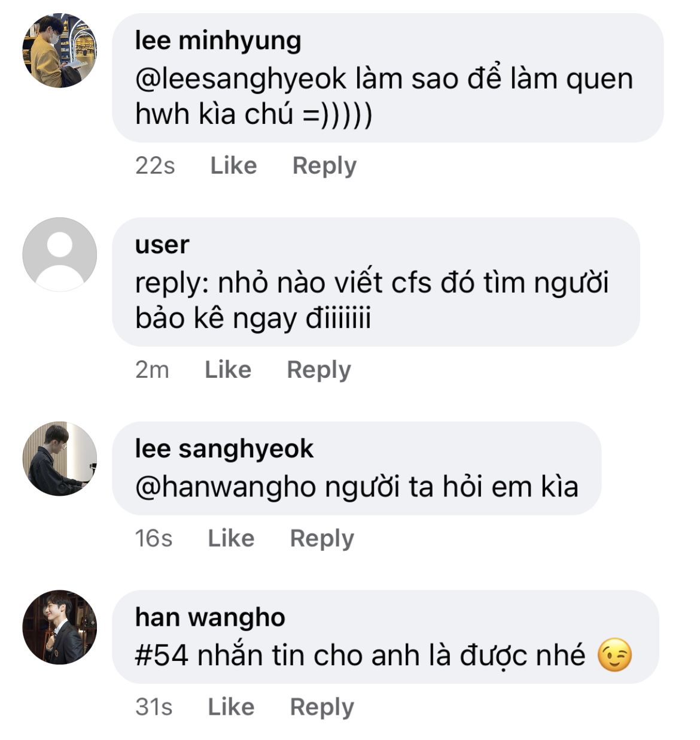Like lee sanghyeok's comment
The width and height of the screenshot is (700, 740).
pos(231,538)
